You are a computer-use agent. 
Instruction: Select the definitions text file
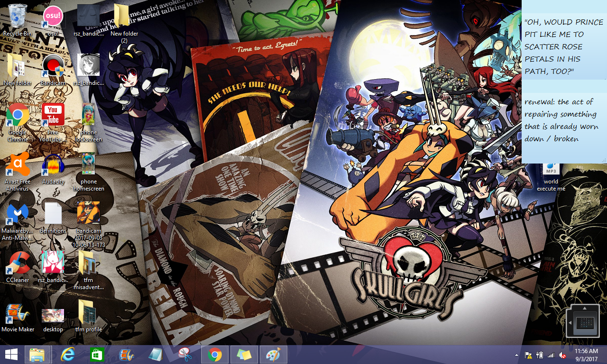53,217
